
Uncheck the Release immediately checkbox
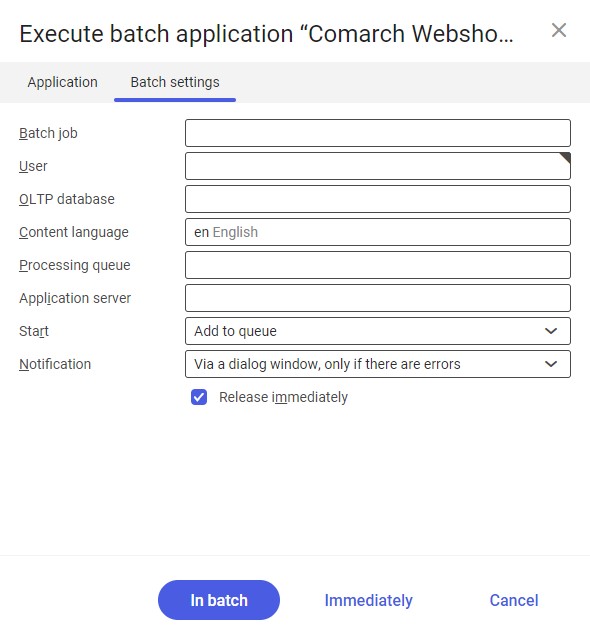point(199,397)
